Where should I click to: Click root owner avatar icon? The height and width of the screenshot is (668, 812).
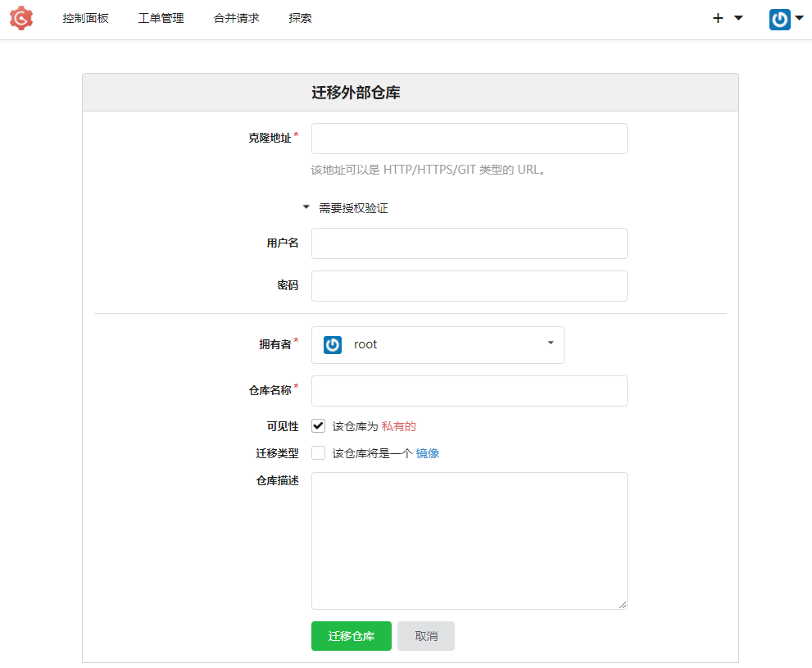(x=332, y=345)
